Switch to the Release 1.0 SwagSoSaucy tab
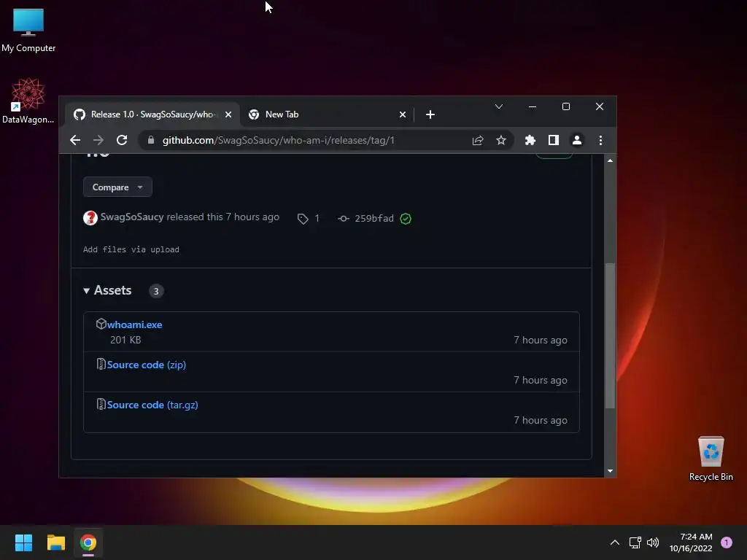The width and height of the screenshot is (747, 560). 152,114
